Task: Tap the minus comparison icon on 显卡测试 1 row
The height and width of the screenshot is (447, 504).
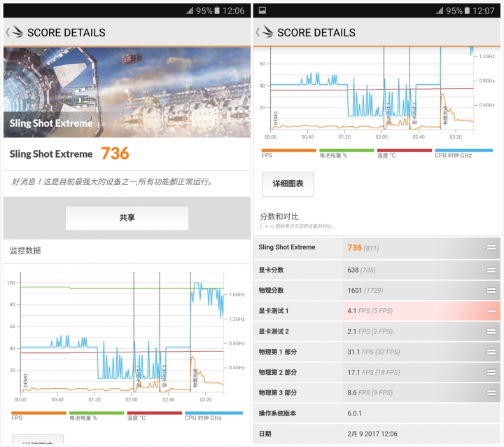Action: click(491, 311)
